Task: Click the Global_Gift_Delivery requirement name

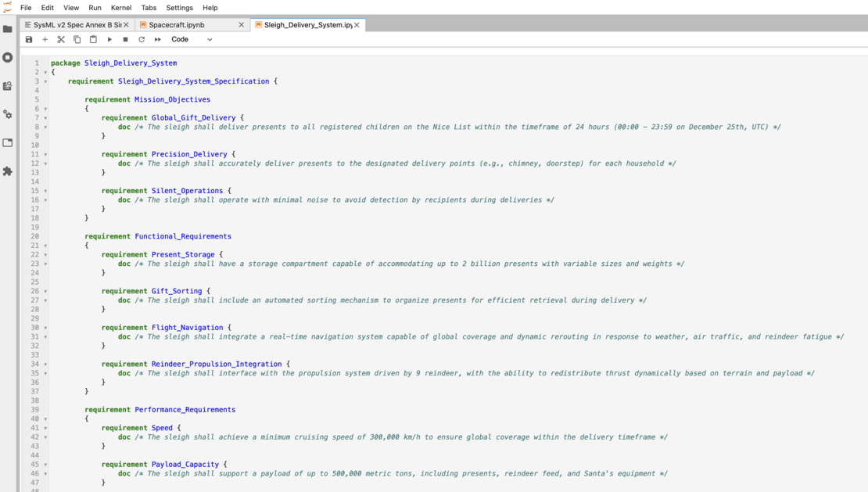Action: [194, 118]
